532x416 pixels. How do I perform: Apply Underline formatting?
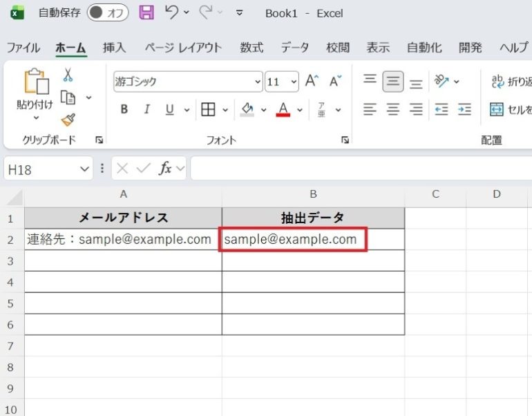point(170,109)
